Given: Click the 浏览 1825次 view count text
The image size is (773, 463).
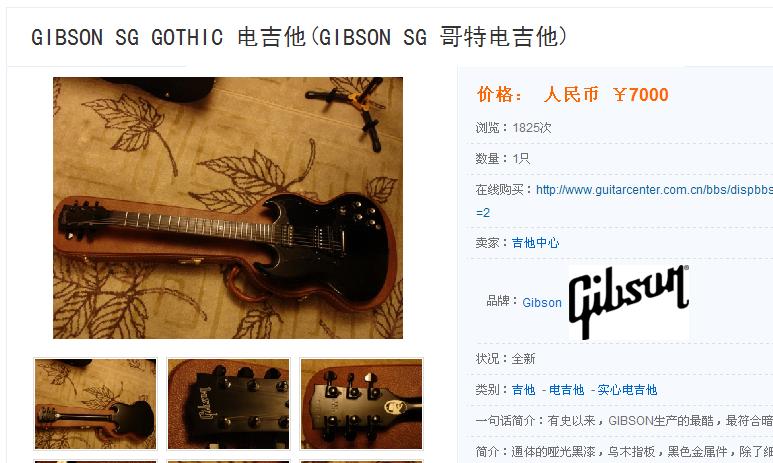Looking at the screenshot, I should point(513,128).
